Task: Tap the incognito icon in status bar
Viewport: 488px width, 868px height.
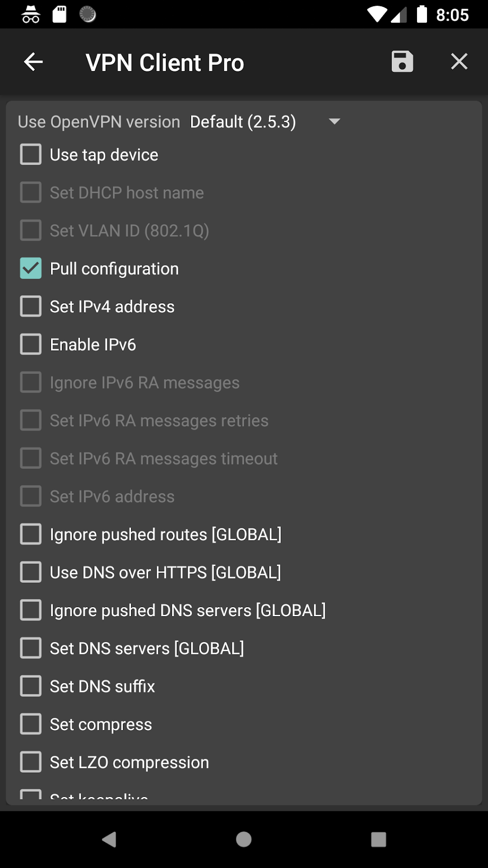Action: [31, 14]
